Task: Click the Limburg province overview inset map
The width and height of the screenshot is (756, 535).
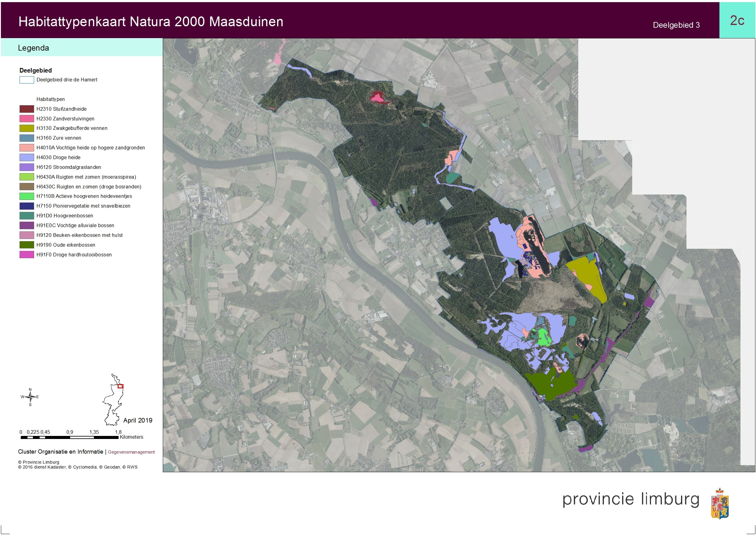Action: [113, 400]
